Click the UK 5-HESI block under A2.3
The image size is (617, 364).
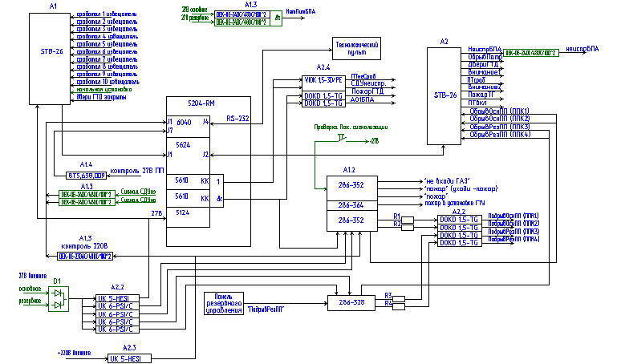pyautogui.click(x=129, y=358)
